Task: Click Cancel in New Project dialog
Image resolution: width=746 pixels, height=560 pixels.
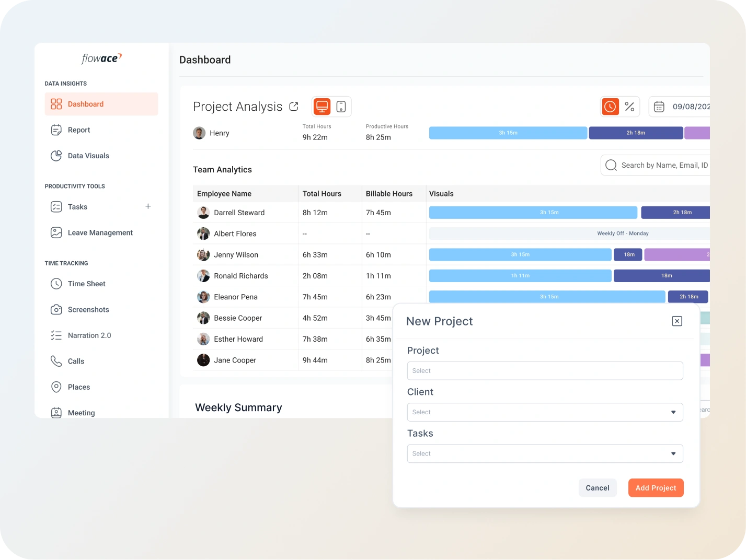Action: tap(597, 488)
